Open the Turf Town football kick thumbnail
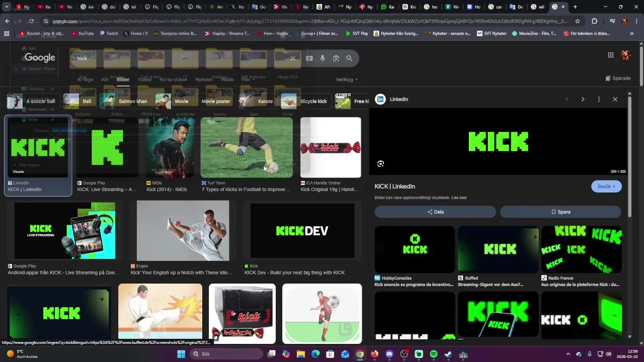The image size is (644, 362). coord(247,147)
